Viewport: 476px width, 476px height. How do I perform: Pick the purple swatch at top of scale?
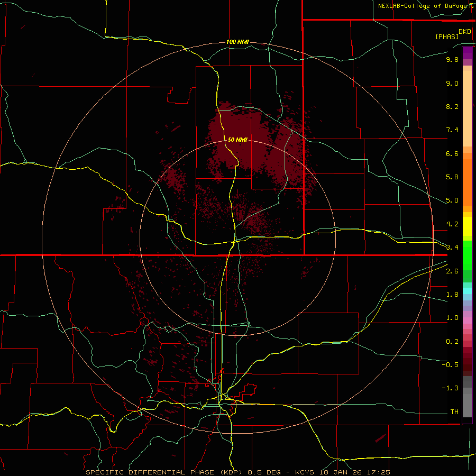[x=467, y=53]
